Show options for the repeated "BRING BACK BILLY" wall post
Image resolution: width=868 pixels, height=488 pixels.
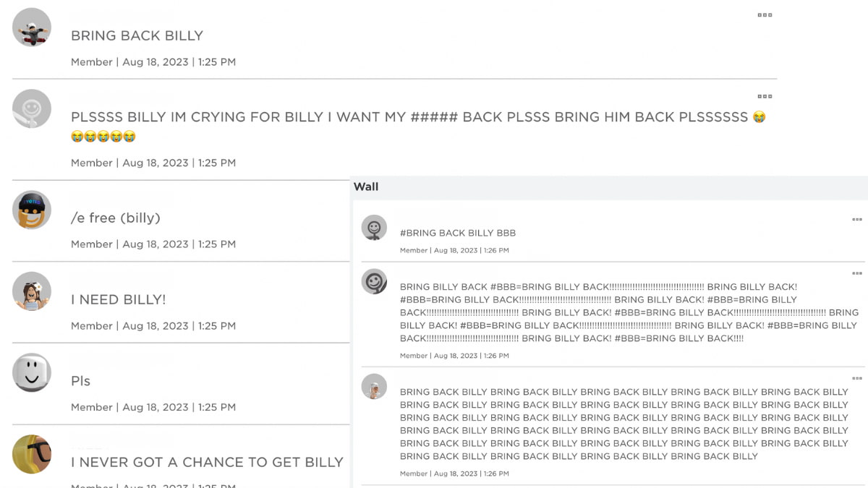tap(856, 378)
